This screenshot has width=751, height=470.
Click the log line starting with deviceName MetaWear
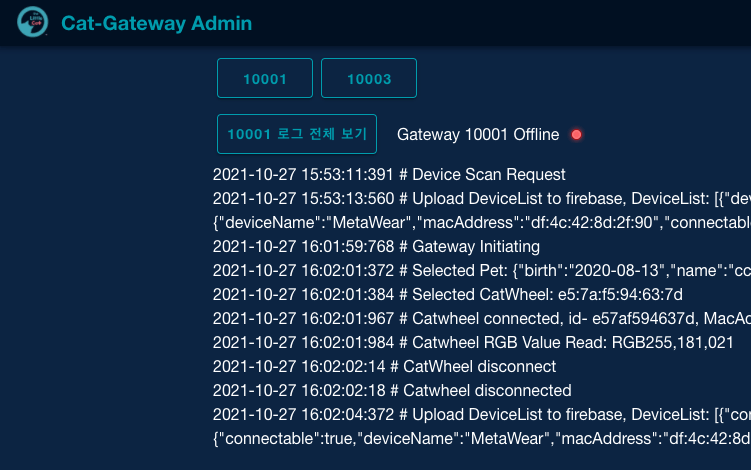tap(480, 222)
